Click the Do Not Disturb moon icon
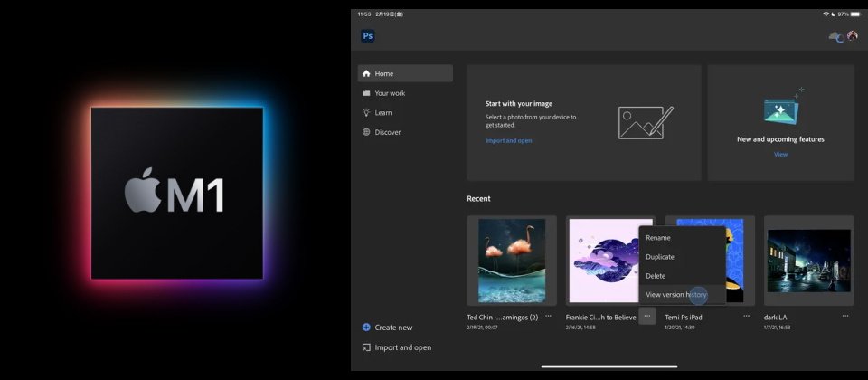This screenshot has height=380, width=868. 833,14
